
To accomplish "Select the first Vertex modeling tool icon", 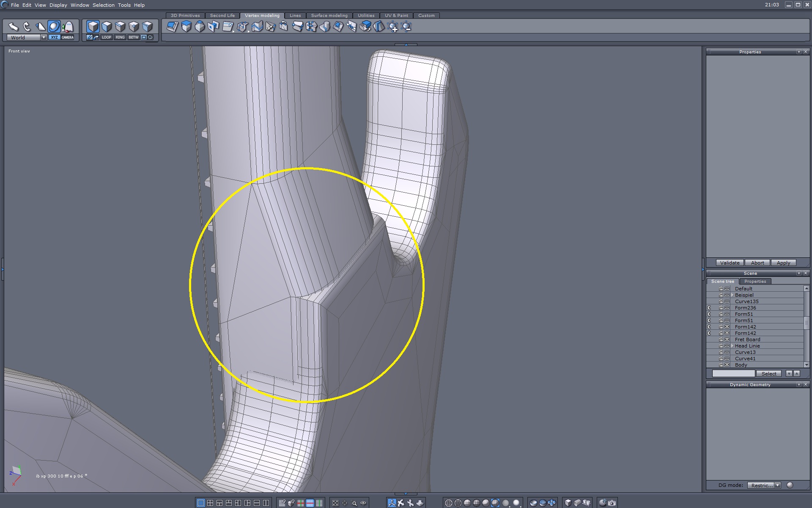I will [172, 27].
